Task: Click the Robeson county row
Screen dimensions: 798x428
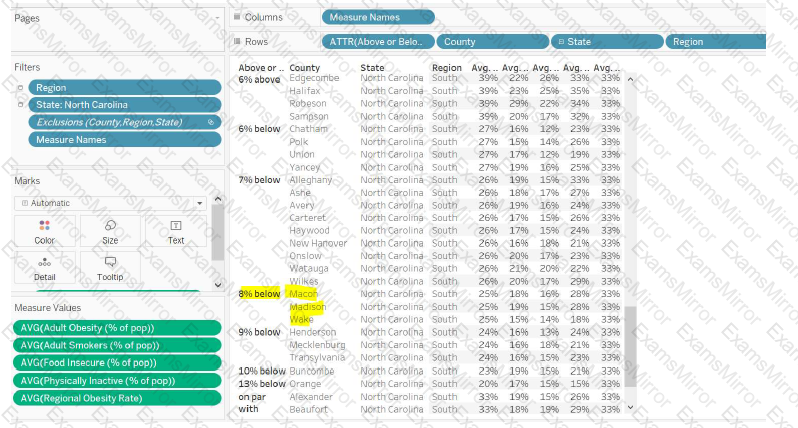Action: (308, 103)
